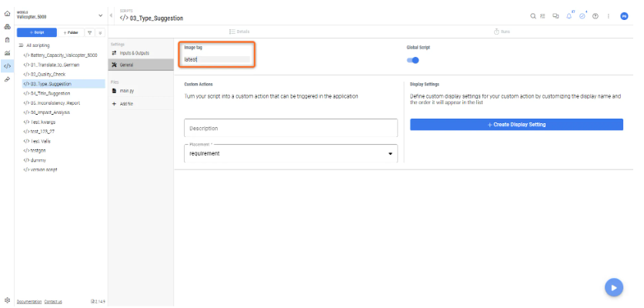Open the Placement dropdown
Screen dimensions: 644x308
[291, 153]
